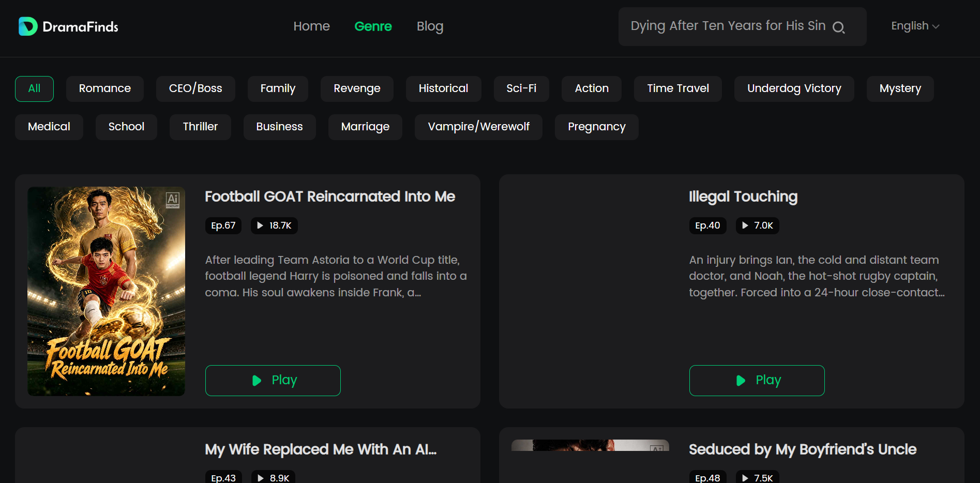Play the Illegal Touching drama
This screenshot has height=483, width=980.
[x=757, y=381]
